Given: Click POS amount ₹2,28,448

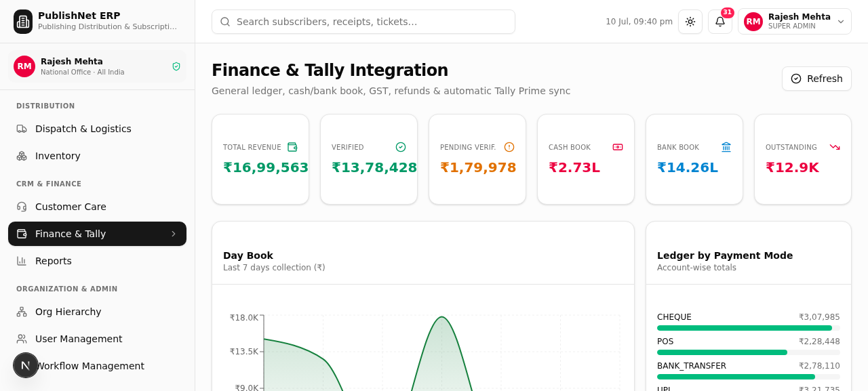Looking at the screenshot, I should pos(819,342).
